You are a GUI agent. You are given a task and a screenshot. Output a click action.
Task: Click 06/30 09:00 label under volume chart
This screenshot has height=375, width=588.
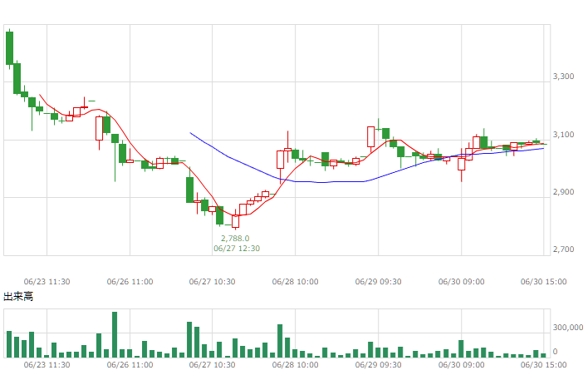click(462, 364)
